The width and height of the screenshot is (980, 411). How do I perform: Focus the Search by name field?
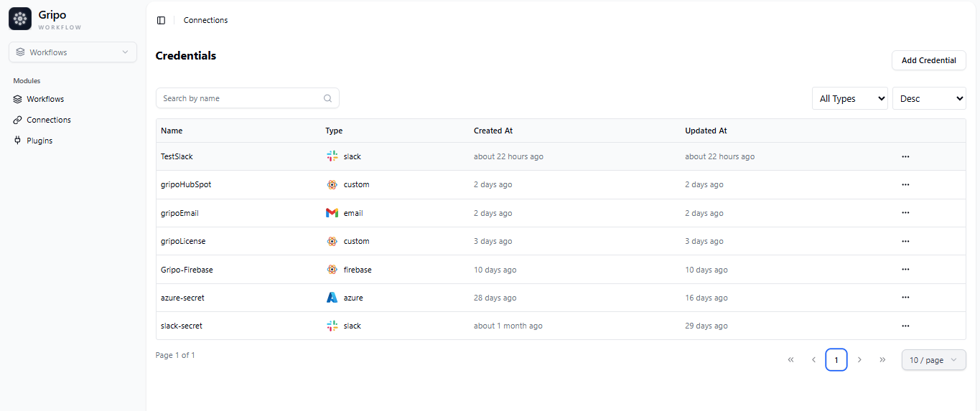241,98
